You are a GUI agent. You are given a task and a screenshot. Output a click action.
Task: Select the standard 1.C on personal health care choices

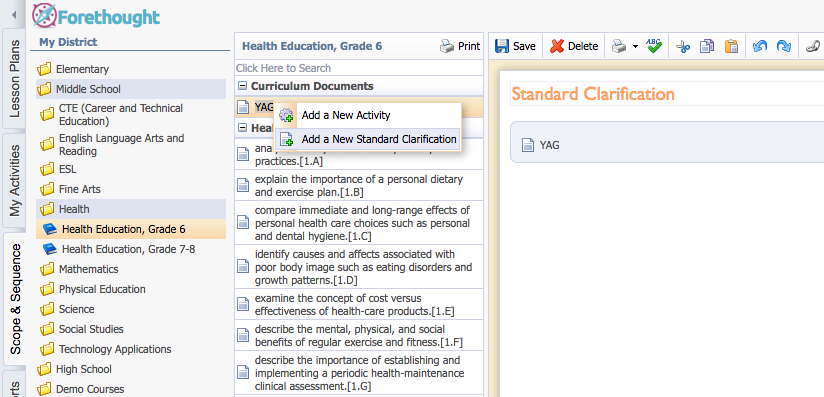pos(358,222)
